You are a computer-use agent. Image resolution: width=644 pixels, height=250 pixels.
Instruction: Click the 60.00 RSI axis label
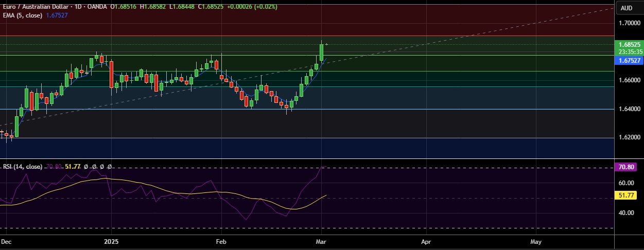pyautogui.click(x=625, y=183)
